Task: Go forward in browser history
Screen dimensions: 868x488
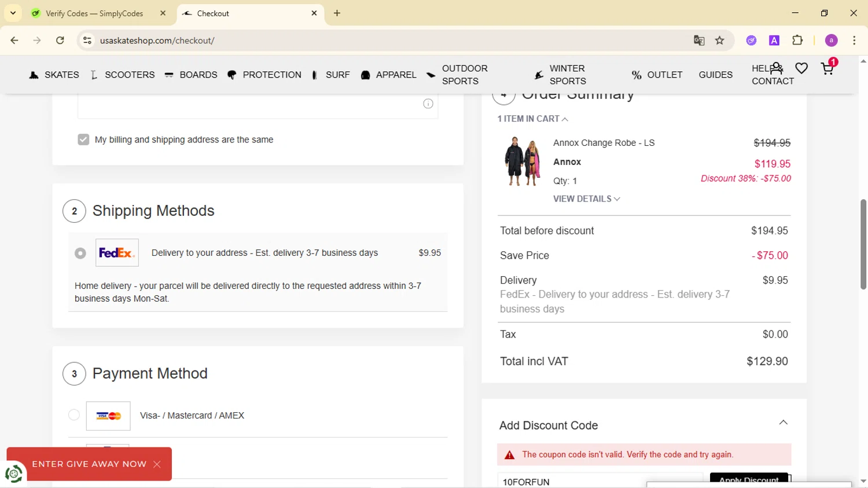Action: 37,41
